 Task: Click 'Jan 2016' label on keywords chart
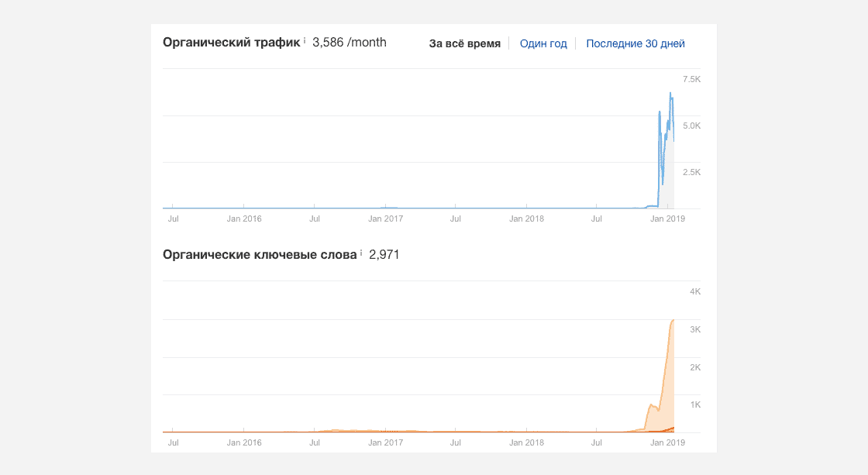click(244, 442)
